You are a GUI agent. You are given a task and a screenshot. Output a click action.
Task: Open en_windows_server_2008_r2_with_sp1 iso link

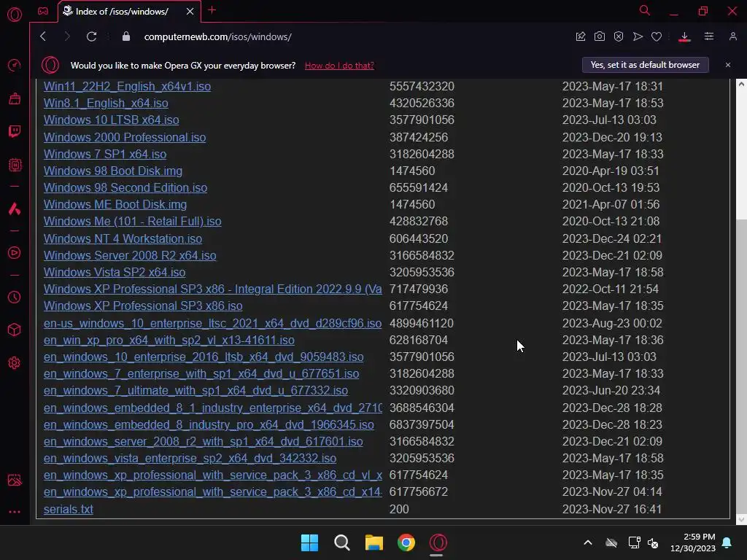coord(203,441)
